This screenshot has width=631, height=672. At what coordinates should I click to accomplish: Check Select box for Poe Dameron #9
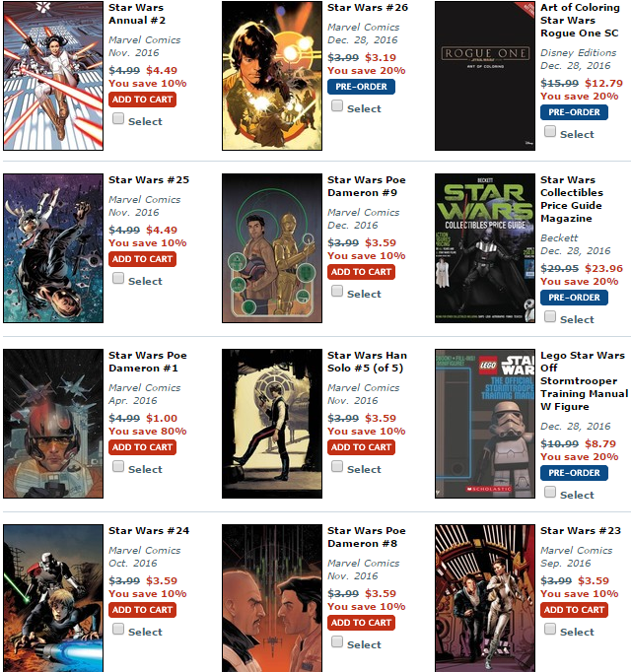click(337, 291)
